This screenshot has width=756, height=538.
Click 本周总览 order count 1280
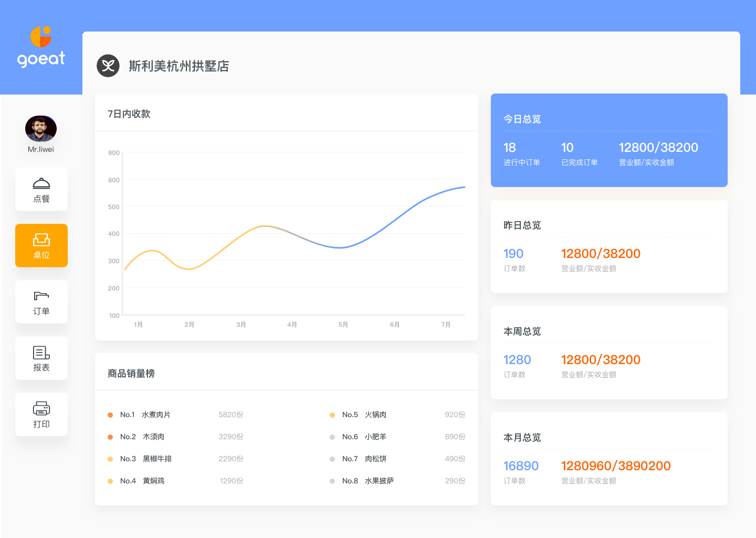pyautogui.click(x=517, y=360)
